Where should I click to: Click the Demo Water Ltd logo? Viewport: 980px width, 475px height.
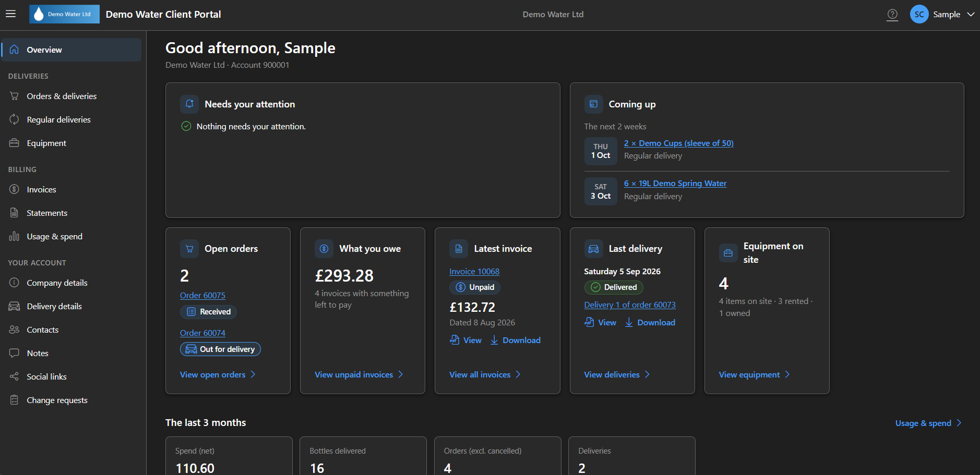pyautogui.click(x=64, y=14)
